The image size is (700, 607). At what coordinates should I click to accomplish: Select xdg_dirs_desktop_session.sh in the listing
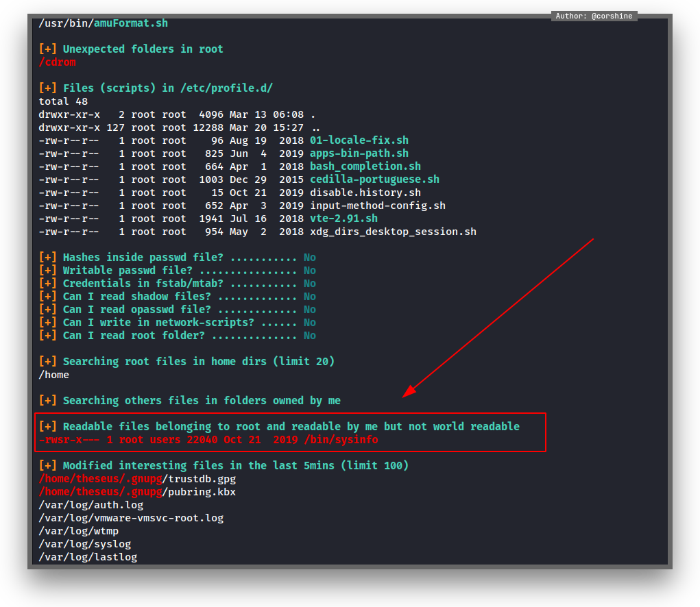point(393,232)
